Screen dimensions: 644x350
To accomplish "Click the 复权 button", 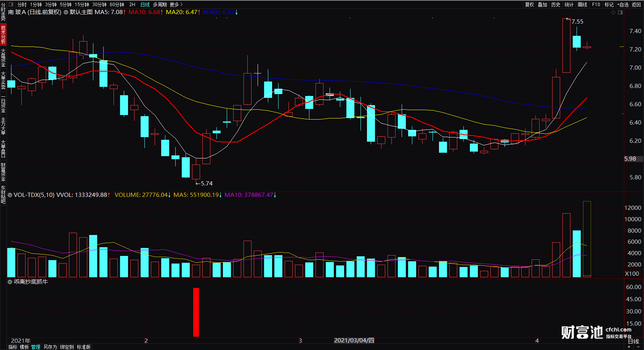I will pos(530,5).
